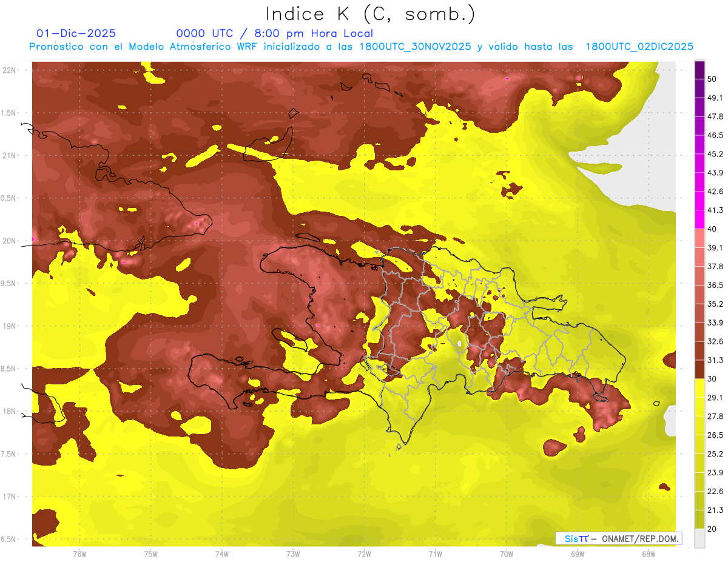The image size is (728, 562).
Task: Click the colorbar value '21.3'
Action: pos(715,510)
